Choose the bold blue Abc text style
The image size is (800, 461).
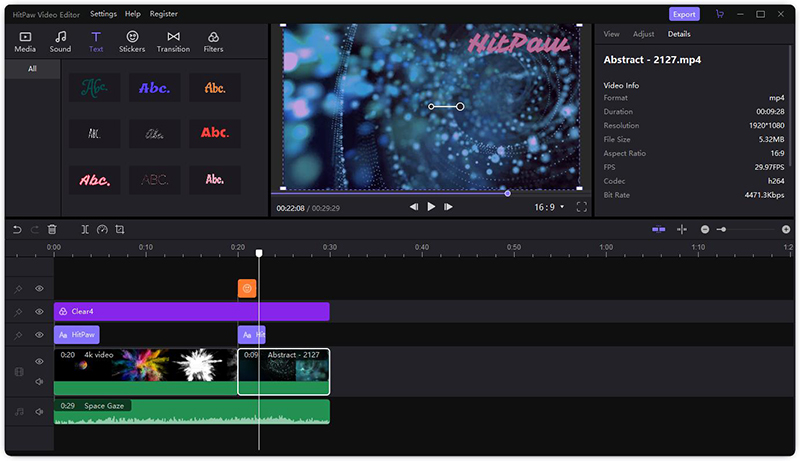click(155, 88)
